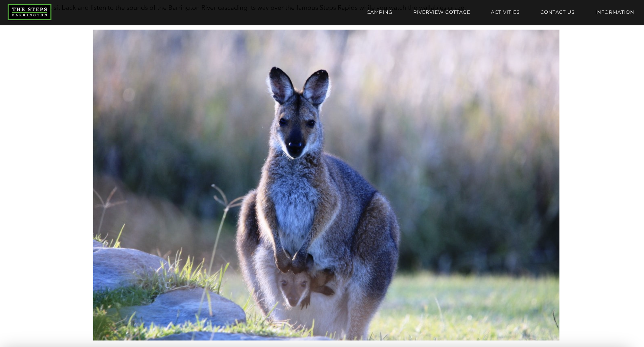644x347 pixels.
Task: Open the Activities navigation link
Action: [x=505, y=12]
